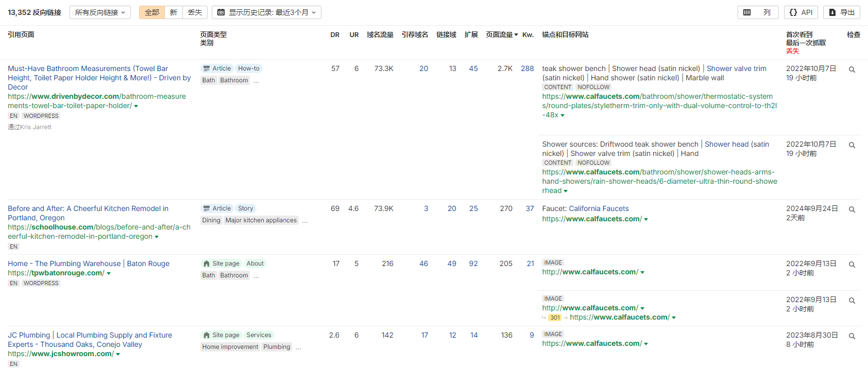
Task: Open the 所有反向链接 dropdown
Action: (100, 12)
